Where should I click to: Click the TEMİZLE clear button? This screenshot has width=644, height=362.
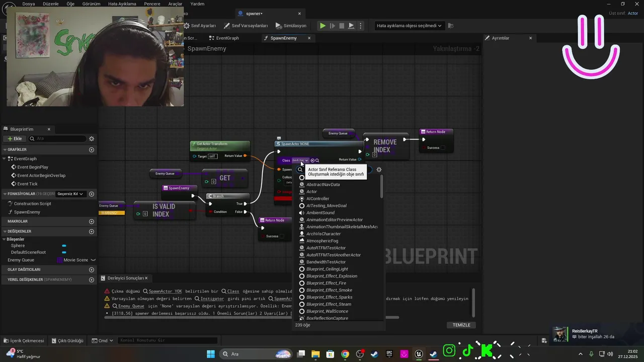tap(461, 325)
